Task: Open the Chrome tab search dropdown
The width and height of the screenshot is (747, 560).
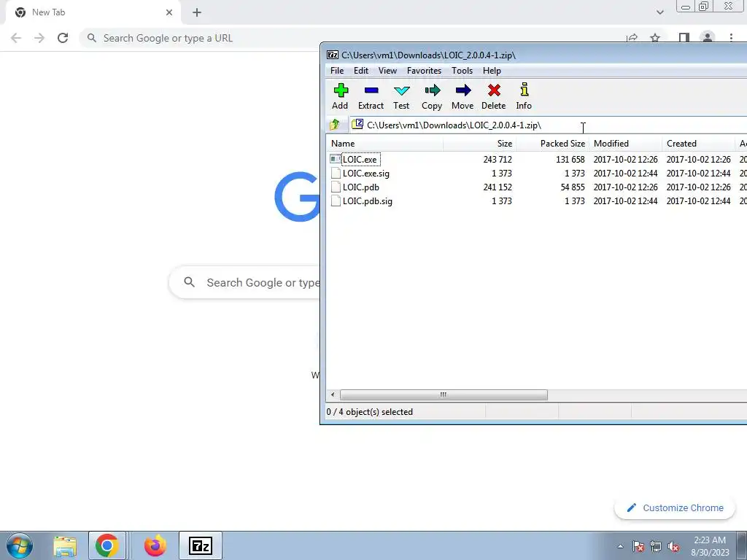Action: (x=659, y=12)
